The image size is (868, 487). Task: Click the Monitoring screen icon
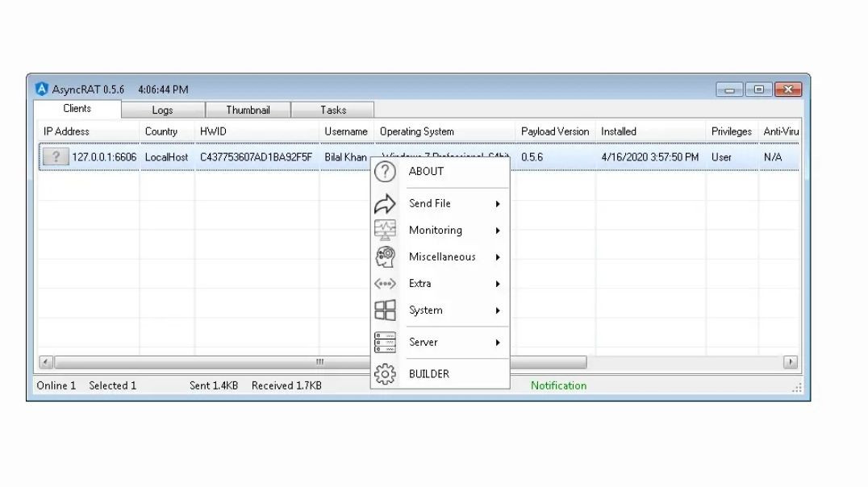point(385,230)
